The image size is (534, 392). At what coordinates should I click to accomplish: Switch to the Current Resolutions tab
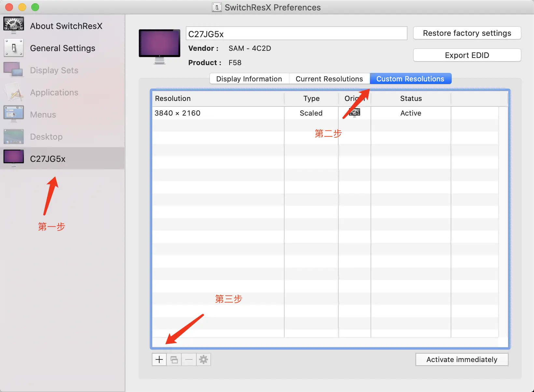pyautogui.click(x=329, y=79)
